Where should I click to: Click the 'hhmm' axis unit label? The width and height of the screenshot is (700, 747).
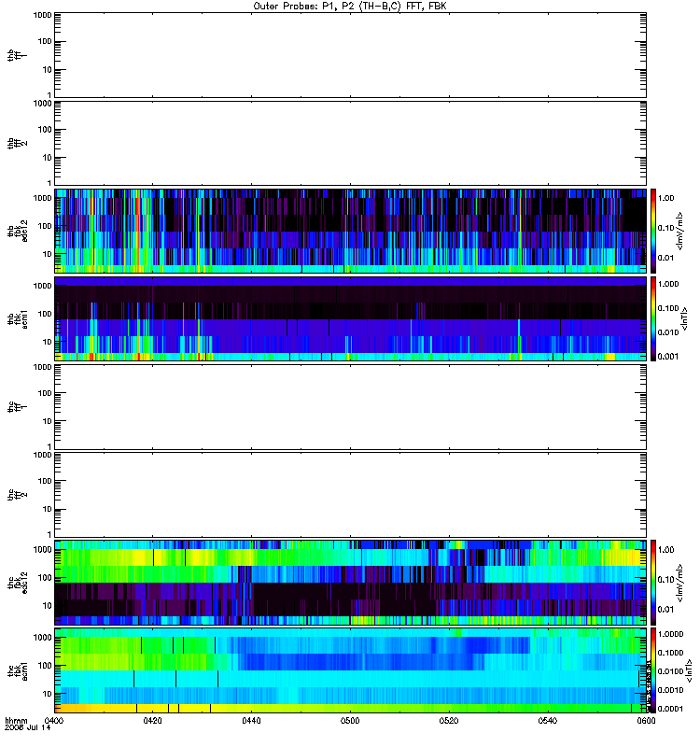(16, 720)
